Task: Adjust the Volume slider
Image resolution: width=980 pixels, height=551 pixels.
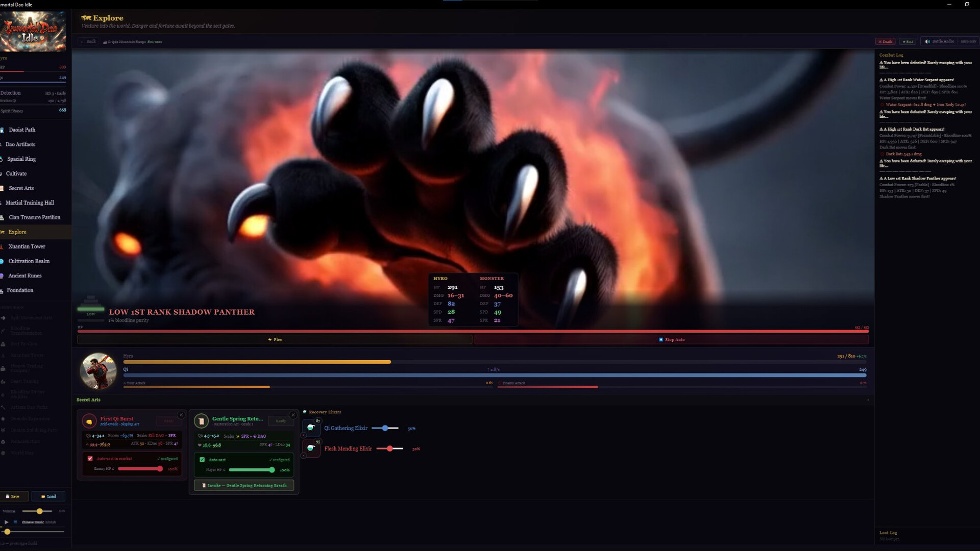Action: [x=40, y=511]
